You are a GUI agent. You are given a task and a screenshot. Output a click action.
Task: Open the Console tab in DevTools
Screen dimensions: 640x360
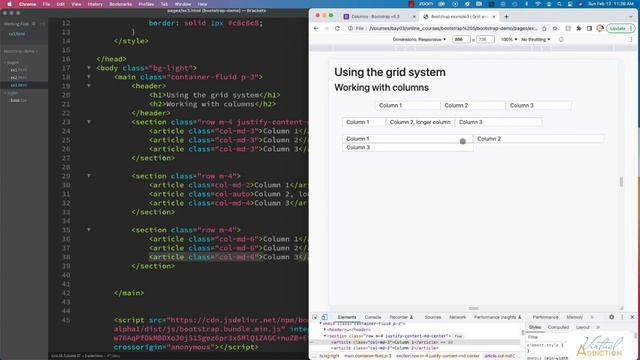(x=373, y=317)
